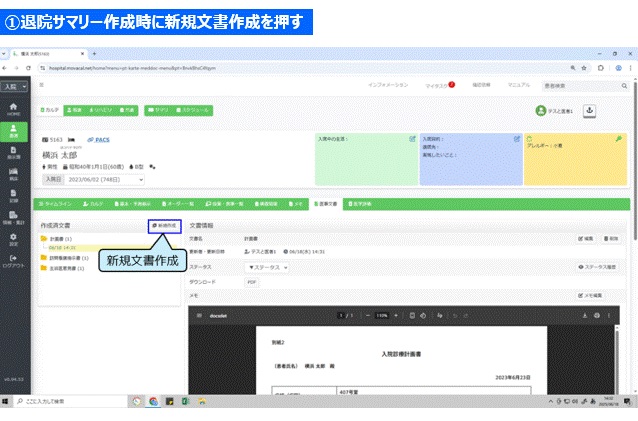
Task: Zoom in the PDF viewer
Action: coord(396,316)
